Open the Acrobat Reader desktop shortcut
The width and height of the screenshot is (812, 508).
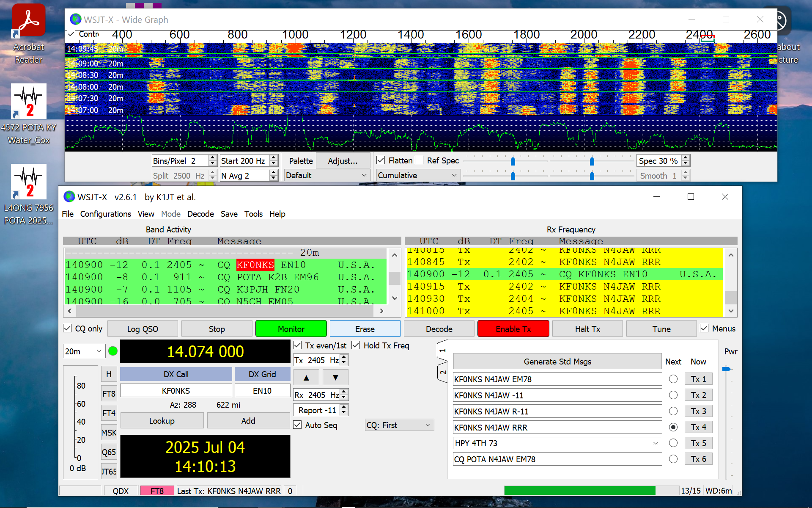click(x=28, y=34)
